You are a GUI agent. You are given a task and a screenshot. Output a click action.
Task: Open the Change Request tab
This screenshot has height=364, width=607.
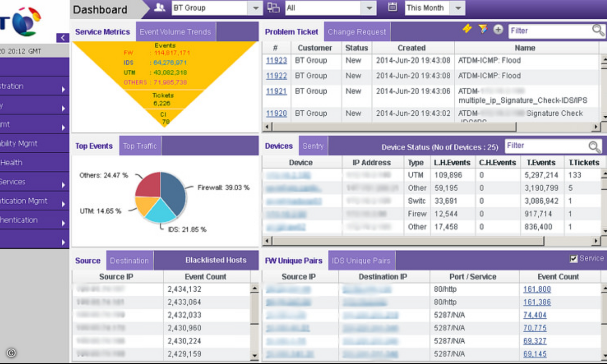point(357,32)
